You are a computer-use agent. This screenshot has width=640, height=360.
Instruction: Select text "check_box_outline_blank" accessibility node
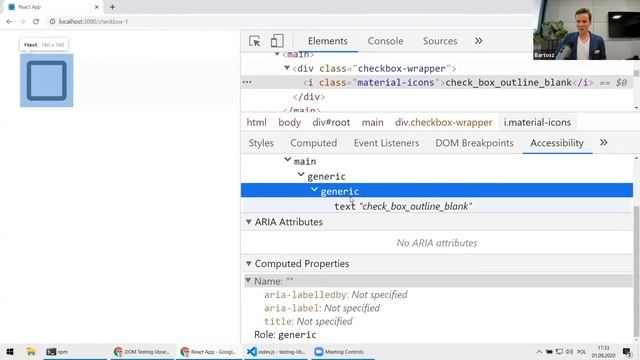click(403, 207)
